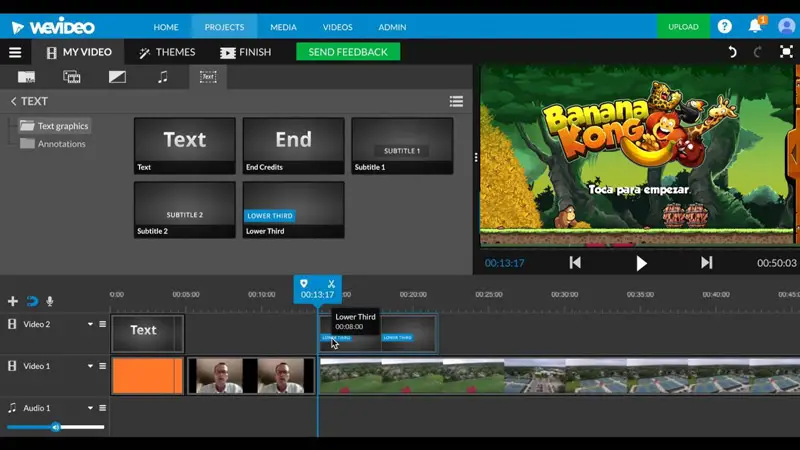
Task: Add a new track with plus icon
Action: pos(13,301)
